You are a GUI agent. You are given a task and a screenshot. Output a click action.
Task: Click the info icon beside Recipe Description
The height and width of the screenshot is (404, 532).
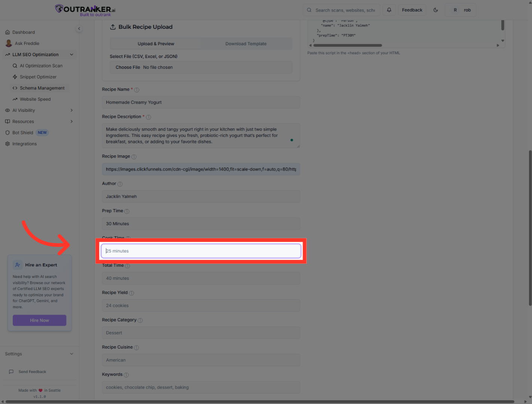coord(149,117)
